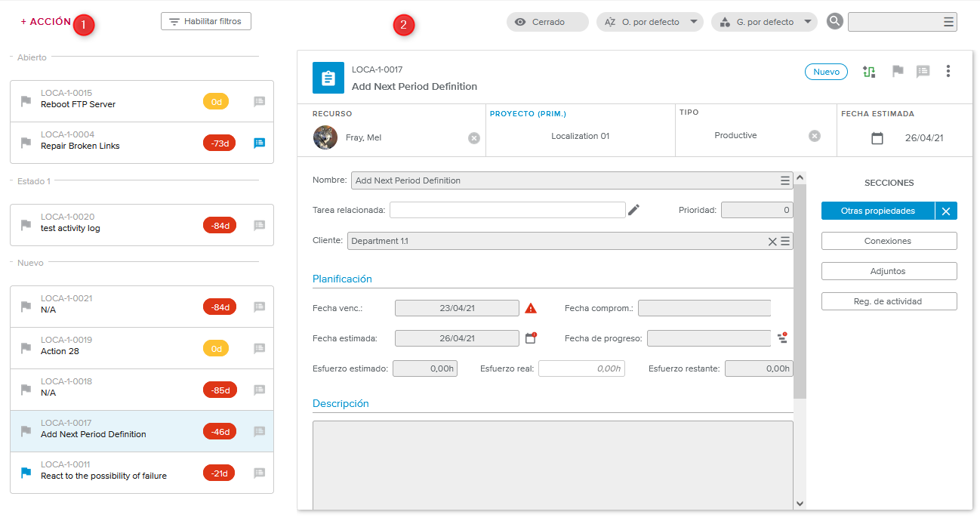Image resolution: width=980 pixels, height=521 pixels.
Task: Open the G. por defecto grouping dropdown
Action: [764, 22]
